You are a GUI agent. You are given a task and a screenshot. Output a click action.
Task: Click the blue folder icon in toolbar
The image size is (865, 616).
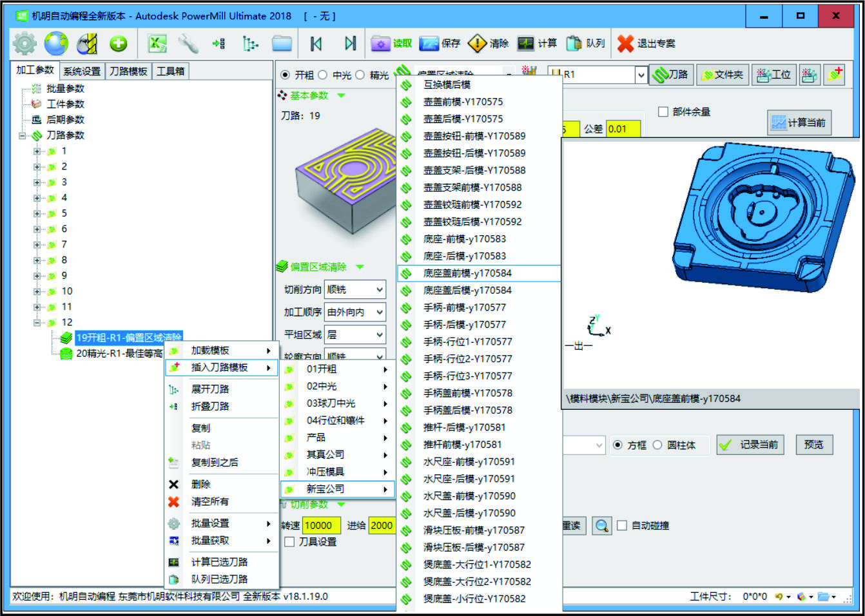[282, 43]
